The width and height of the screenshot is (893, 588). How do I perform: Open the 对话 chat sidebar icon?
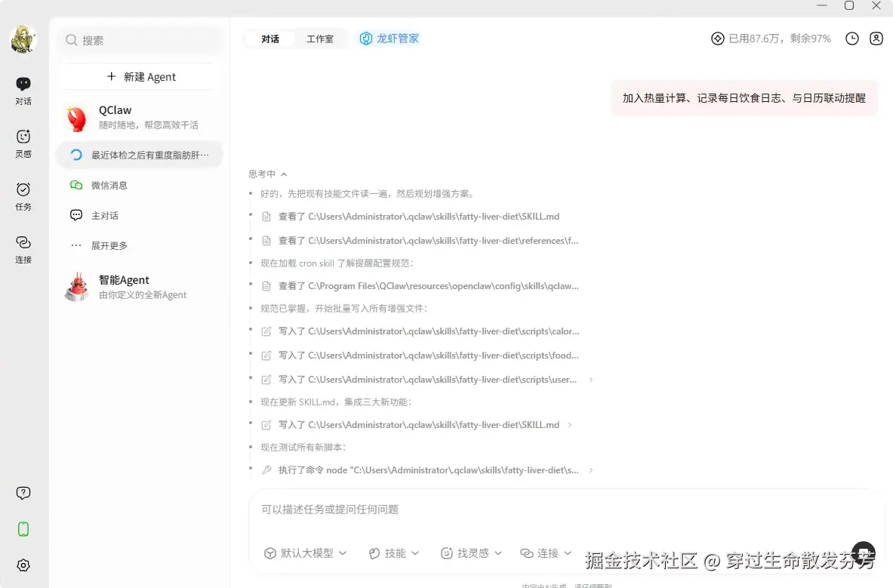tap(23, 91)
